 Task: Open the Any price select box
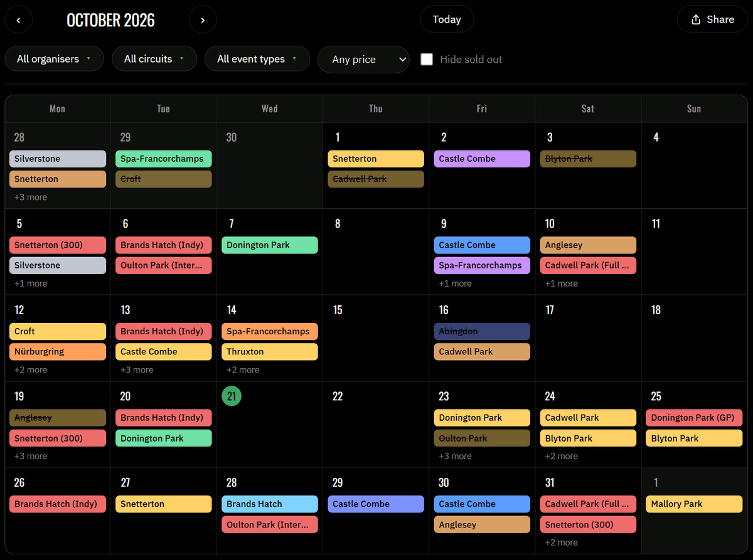(x=363, y=60)
